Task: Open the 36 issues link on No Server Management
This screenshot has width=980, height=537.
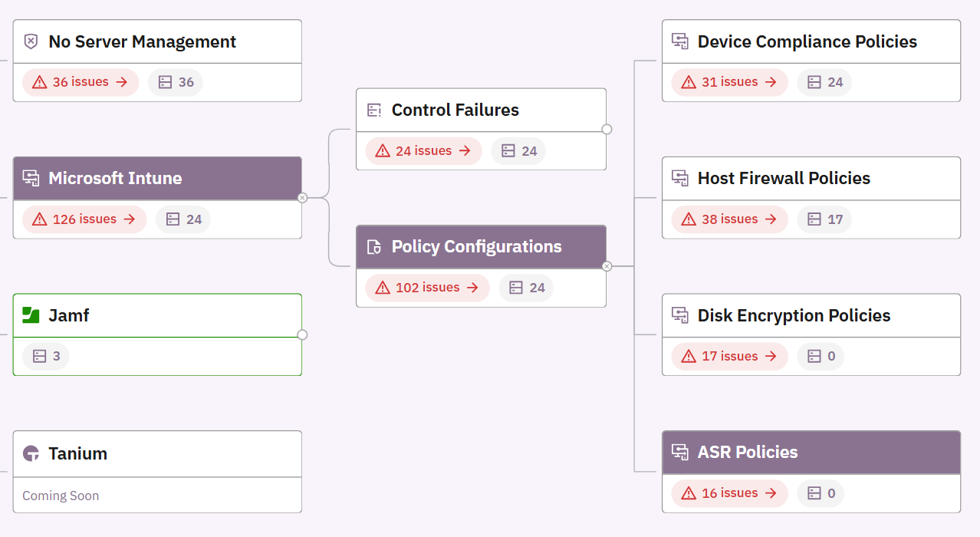Action: coord(80,82)
